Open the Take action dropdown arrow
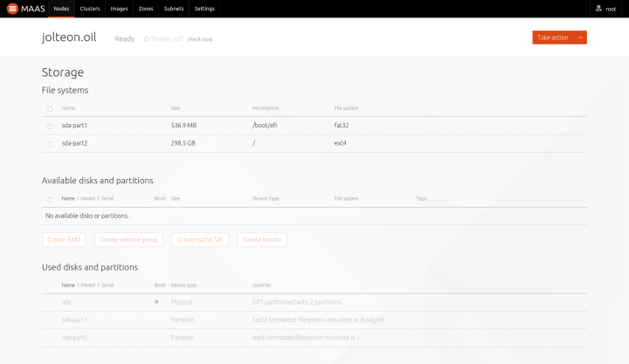 (580, 38)
